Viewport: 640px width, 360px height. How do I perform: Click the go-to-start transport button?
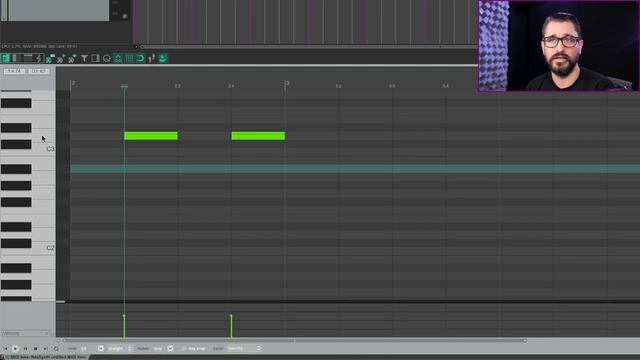(5, 349)
